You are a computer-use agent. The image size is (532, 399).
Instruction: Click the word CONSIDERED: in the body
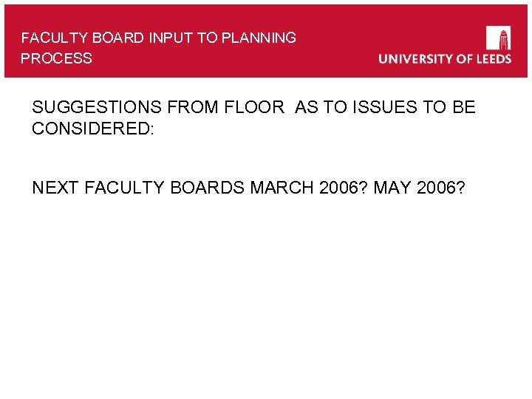93,129
